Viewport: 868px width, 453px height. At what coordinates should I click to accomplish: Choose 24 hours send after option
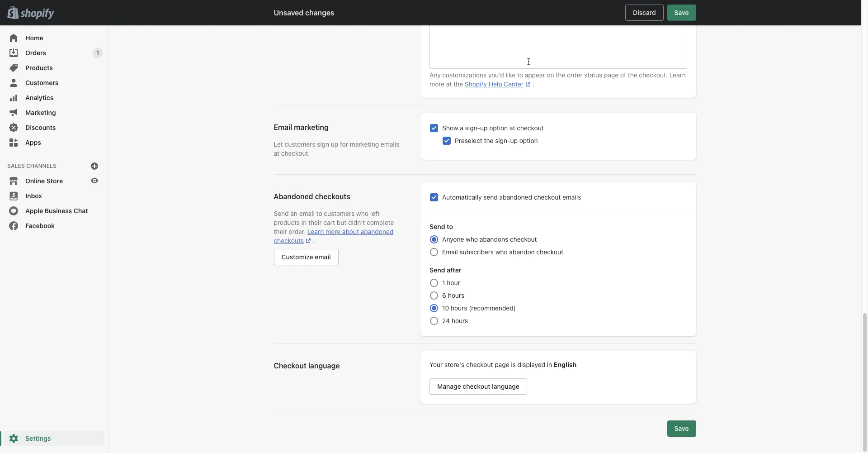tap(434, 321)
